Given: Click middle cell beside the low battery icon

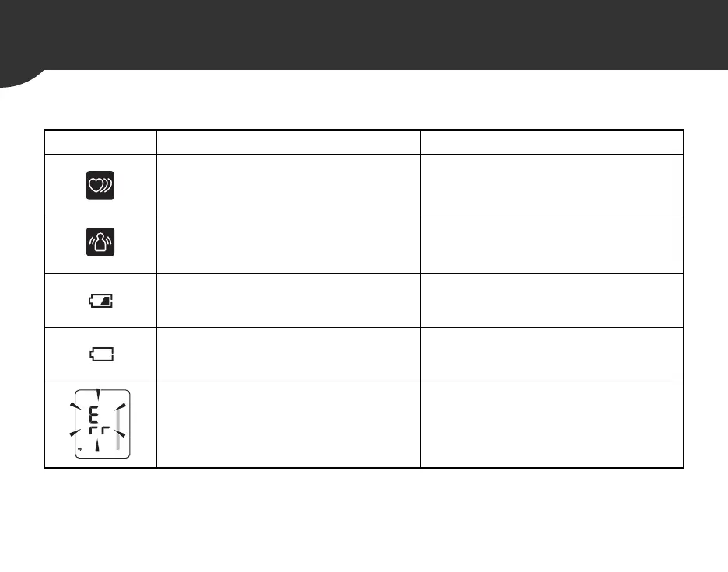Looking at the screenshot, I should [289, 301].
